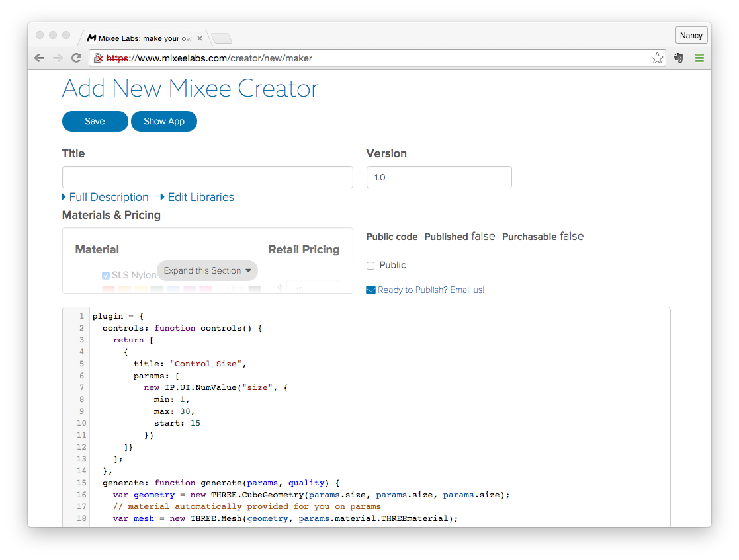Click the browser back arrow
Screen dimensions: 739x560
click(x=40, y=58)
